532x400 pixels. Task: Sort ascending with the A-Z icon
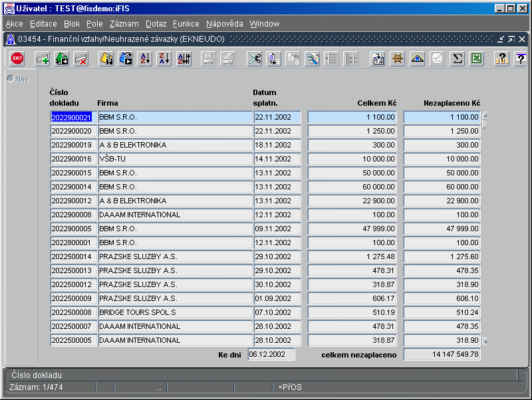tap(145, 59)
